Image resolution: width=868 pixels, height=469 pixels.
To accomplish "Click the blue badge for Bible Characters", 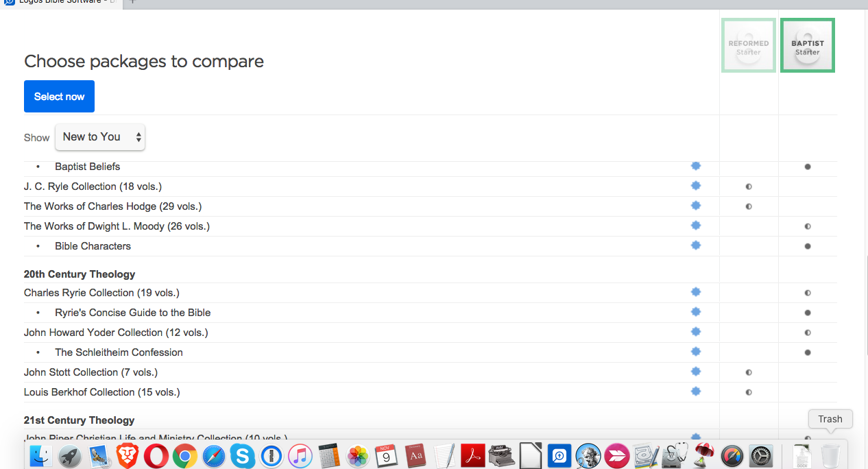I will pyautogui.click(x=696, y=245).
